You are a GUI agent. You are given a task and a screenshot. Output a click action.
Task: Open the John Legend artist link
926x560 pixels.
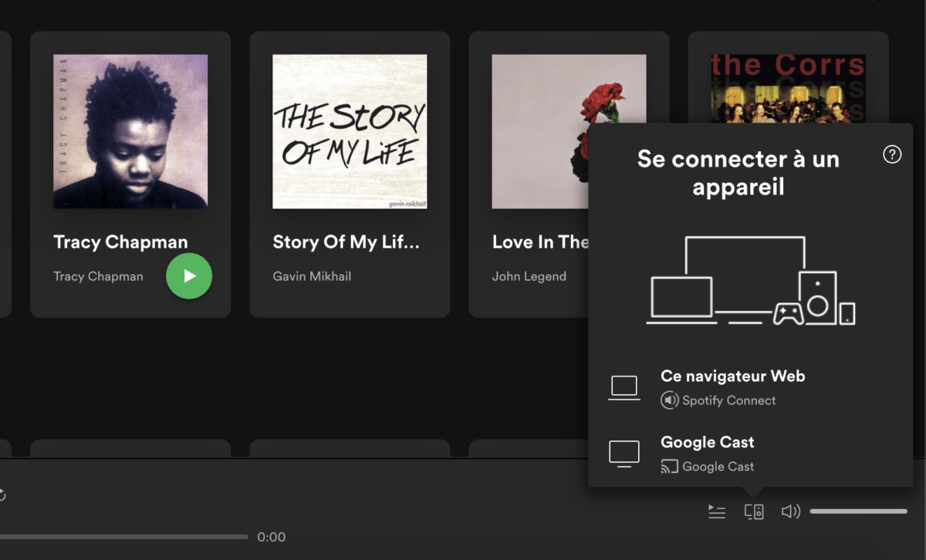tap(529, 275)
